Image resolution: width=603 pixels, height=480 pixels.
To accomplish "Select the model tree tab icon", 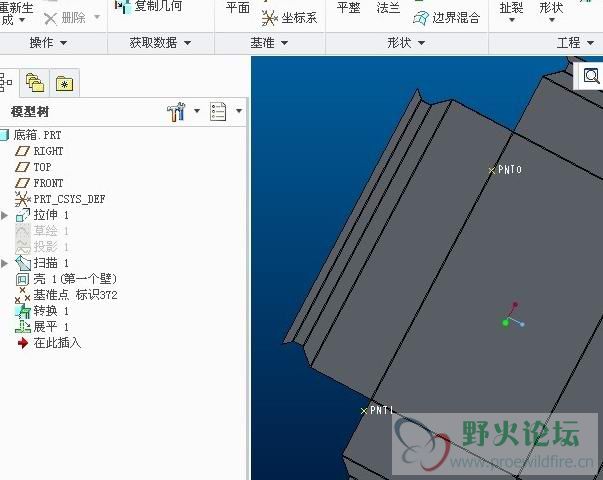I will point(5,83).
